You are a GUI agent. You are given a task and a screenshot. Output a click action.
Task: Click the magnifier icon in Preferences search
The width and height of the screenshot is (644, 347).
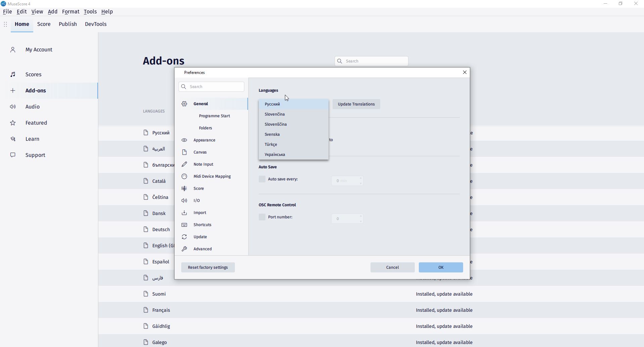[x=184, y=87]
